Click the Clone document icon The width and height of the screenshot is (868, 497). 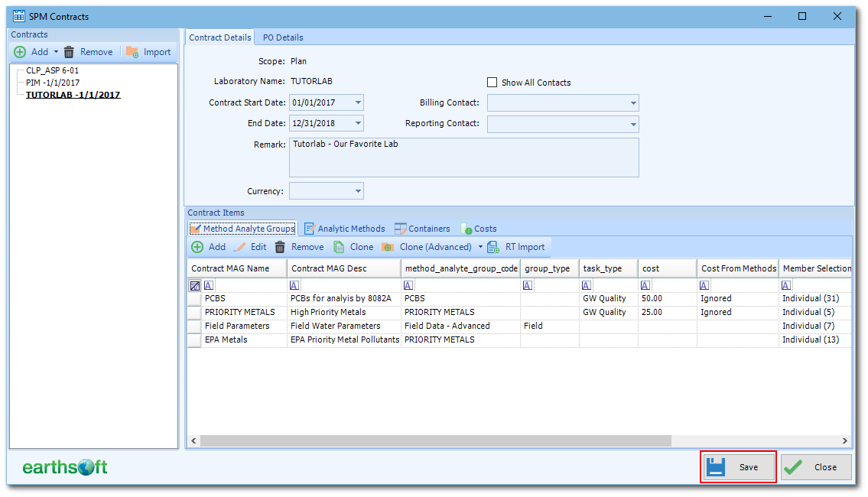click(x=339, y=247)
